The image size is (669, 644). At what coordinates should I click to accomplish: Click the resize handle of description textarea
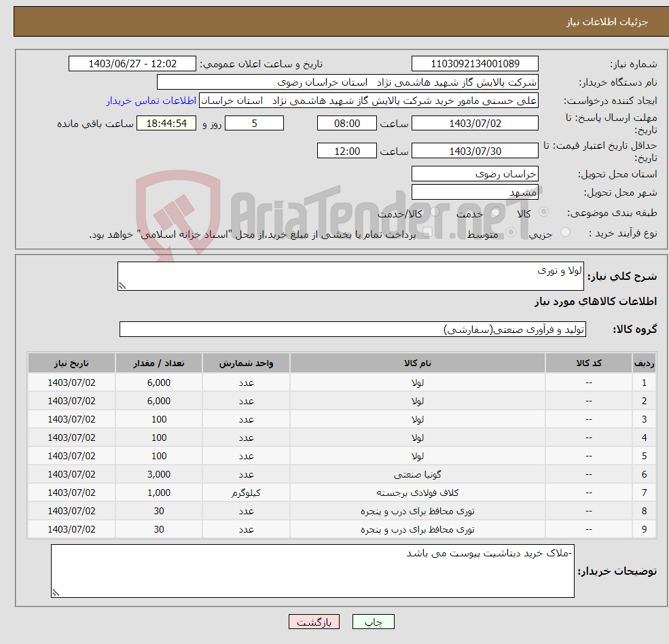coord(122,286)
